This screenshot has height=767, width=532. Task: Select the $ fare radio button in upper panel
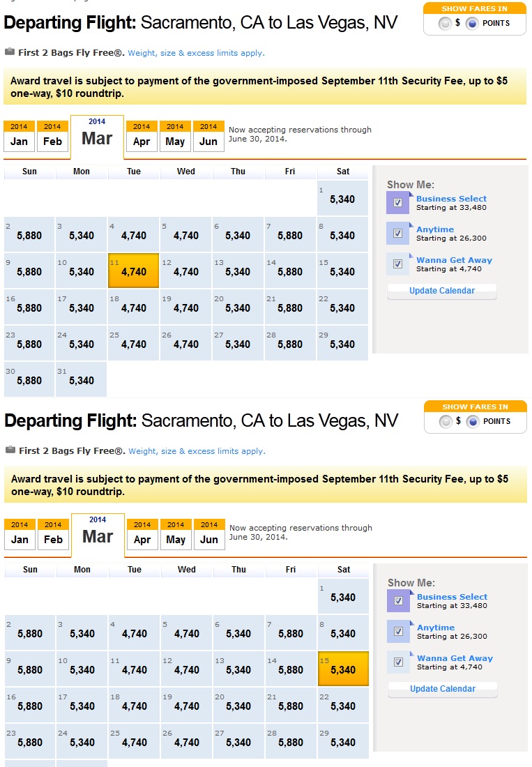pyautogui.click(x=445, y=24)
